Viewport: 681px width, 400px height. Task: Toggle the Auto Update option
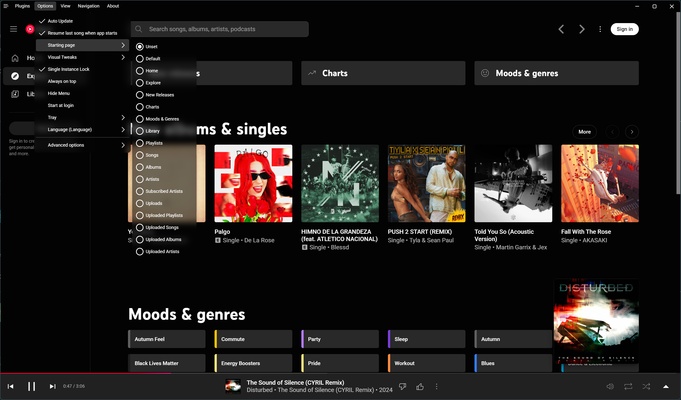83,21
